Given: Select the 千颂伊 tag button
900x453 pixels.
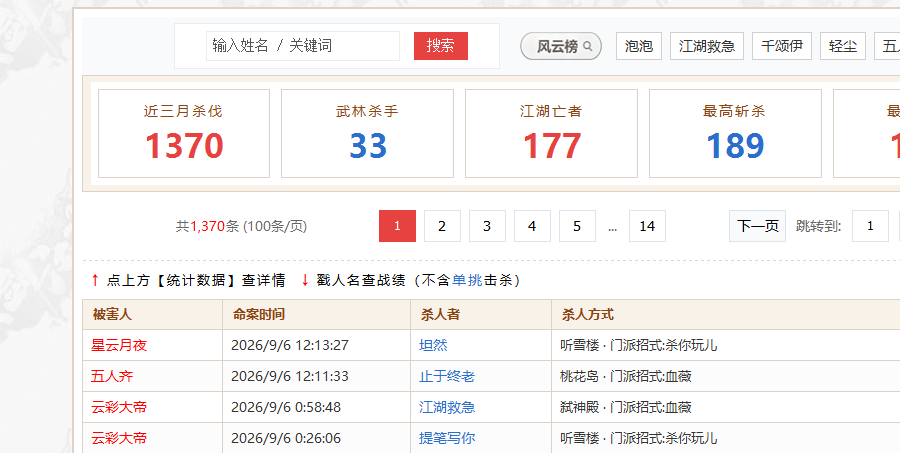Looking at the screenshot, I should point(782,46).
